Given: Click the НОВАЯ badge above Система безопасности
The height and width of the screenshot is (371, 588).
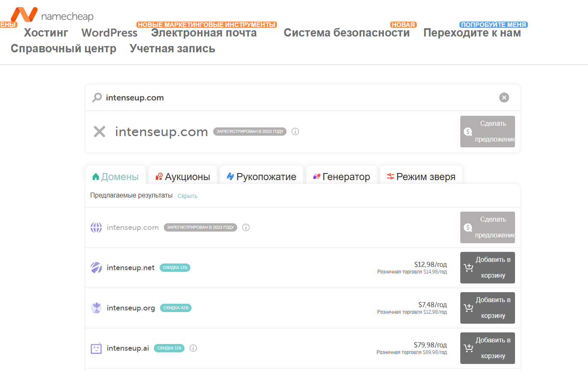Looking at the screenshot, I should 403,25.
